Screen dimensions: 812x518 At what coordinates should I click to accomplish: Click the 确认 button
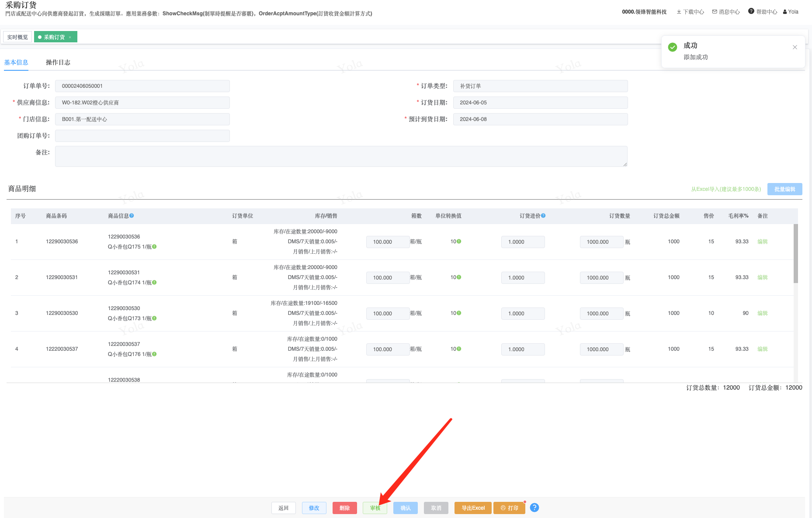(x=406, y=508)
